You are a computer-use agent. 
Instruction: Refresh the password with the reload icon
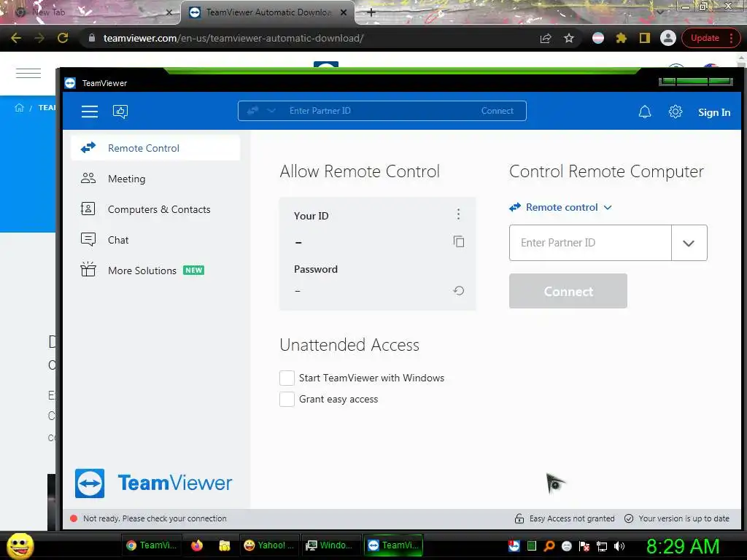459,290
